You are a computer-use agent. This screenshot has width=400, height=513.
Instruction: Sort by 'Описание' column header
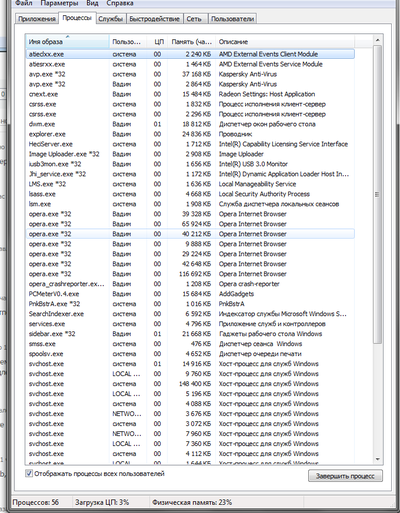(285, 42)
